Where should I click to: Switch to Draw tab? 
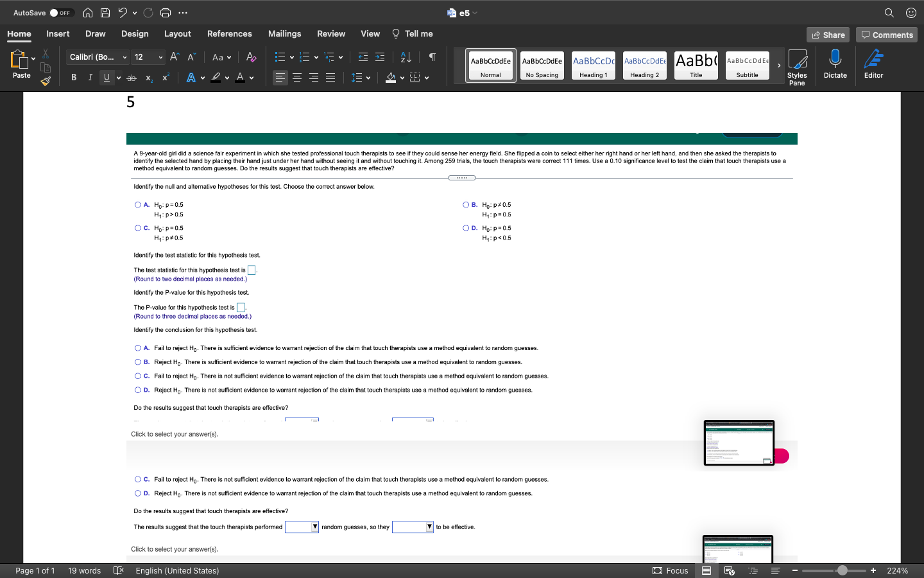pos(95,34)
